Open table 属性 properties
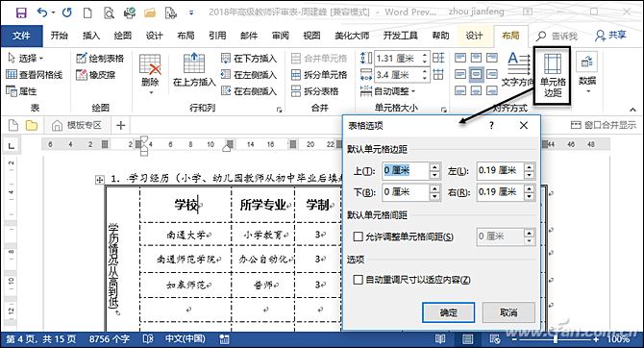The image size is (644, 348). coord(21,90)
